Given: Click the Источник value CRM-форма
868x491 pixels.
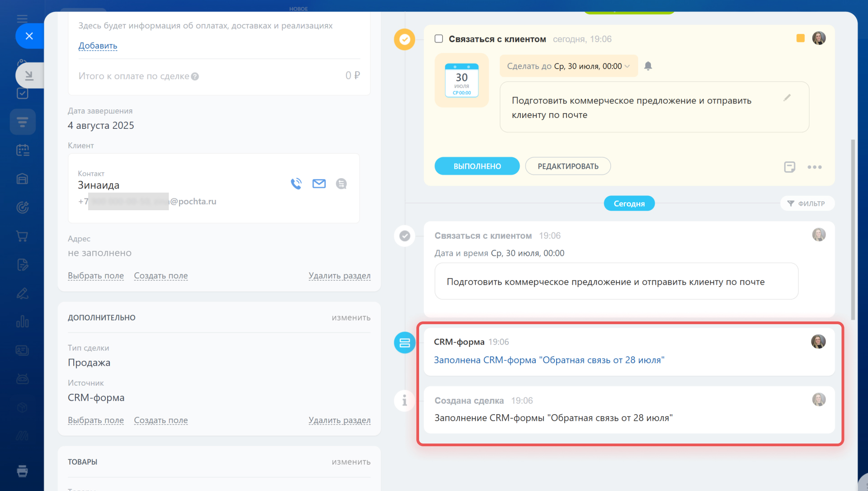Looking at the screenshot, I should tap(96, 398).
